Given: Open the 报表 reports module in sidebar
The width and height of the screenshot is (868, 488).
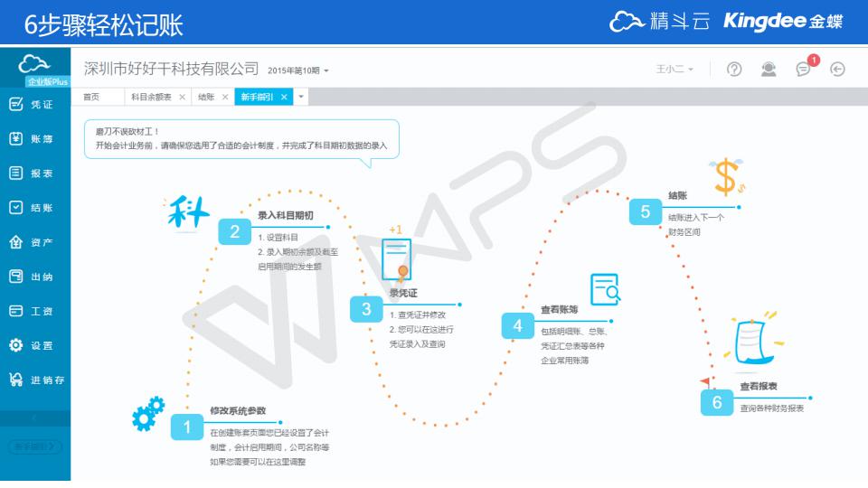Looking at the screenshot, I should [33, 174].
